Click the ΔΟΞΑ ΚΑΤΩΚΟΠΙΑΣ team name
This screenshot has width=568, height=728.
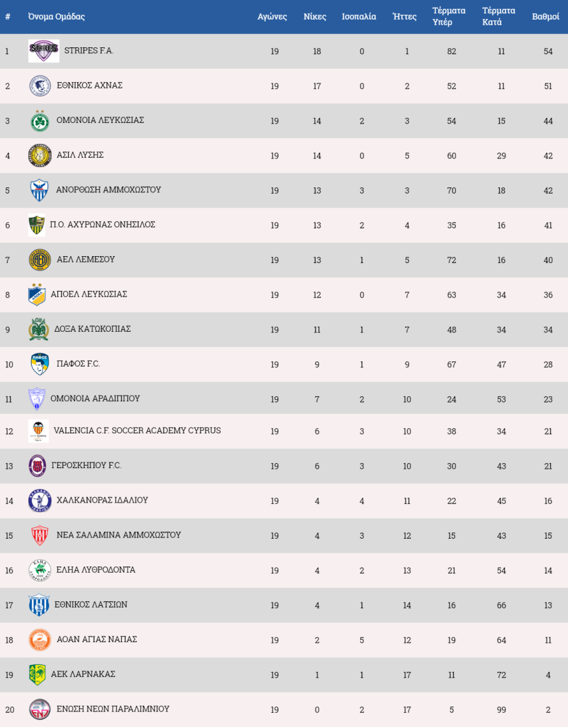tap(92, 329)
